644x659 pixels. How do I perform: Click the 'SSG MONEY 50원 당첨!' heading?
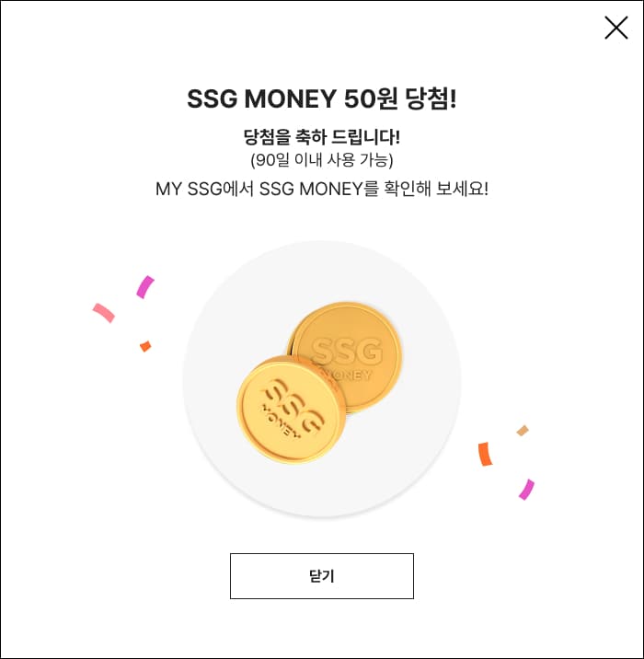322,99
